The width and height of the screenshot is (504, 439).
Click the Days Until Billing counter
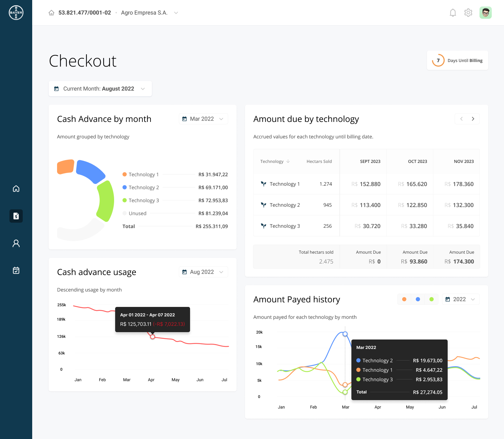pyautogui.click(x=457, y=60)
